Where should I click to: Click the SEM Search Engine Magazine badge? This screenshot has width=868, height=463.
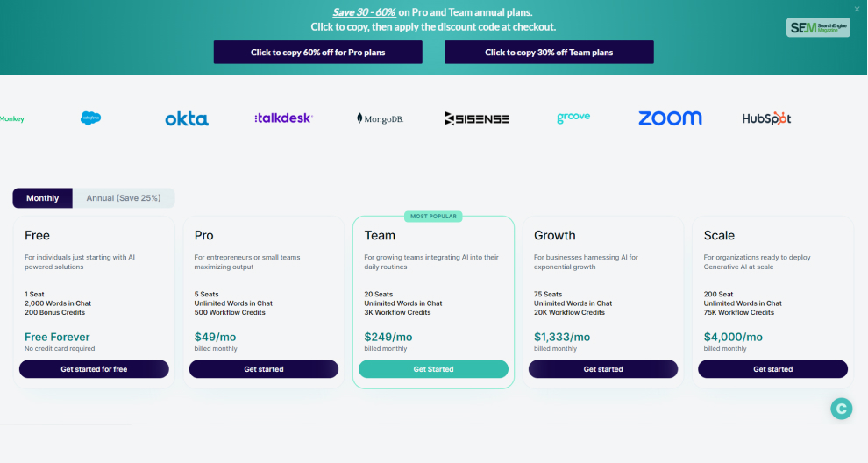pos(818,27)
